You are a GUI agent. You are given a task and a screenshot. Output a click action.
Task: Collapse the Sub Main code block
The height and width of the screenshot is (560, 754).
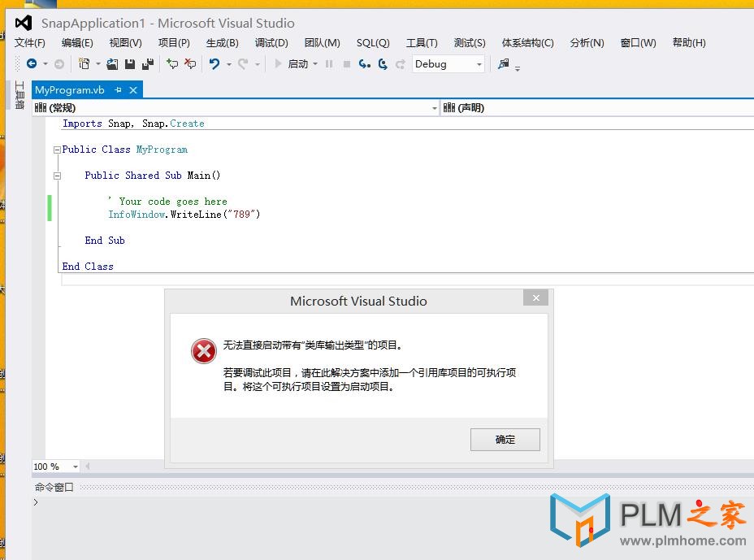pos(57,176)
